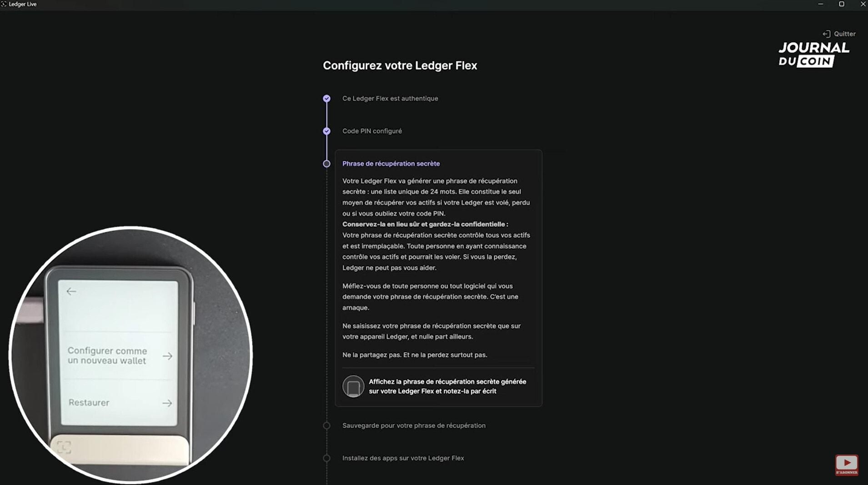Select Configurer comme un nouveau wallet option
868x485 pixels.
coord(107,356)
